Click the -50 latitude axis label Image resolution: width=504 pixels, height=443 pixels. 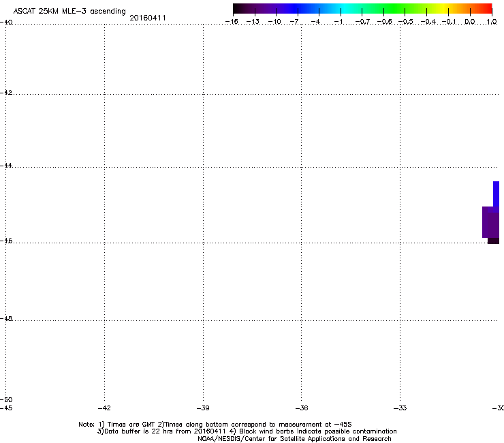tap(6, 399)
